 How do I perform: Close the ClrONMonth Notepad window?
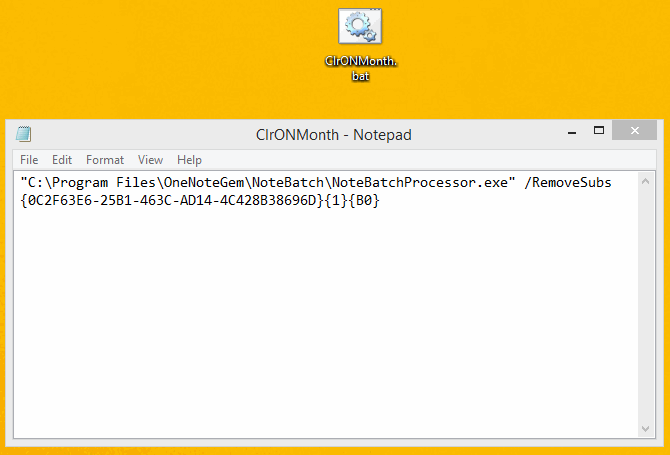point(634,130)
